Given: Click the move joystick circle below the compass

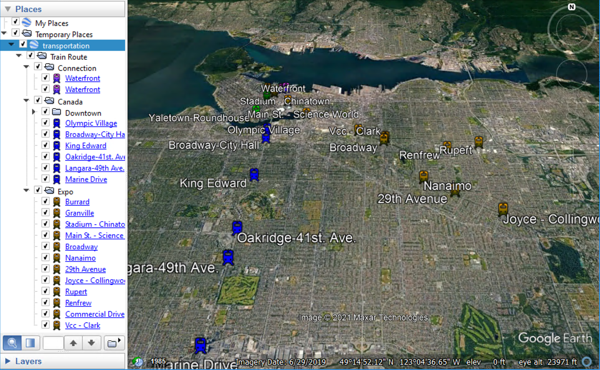Looking at the screenshot, I should [571, 74].
